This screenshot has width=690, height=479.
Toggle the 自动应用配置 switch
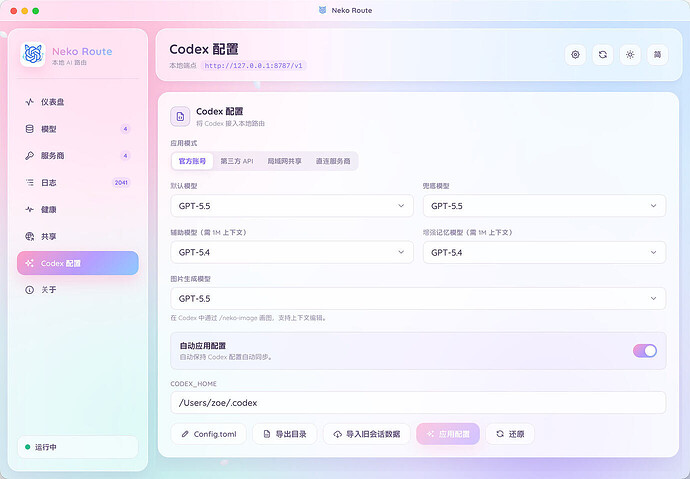click(645, 351)
